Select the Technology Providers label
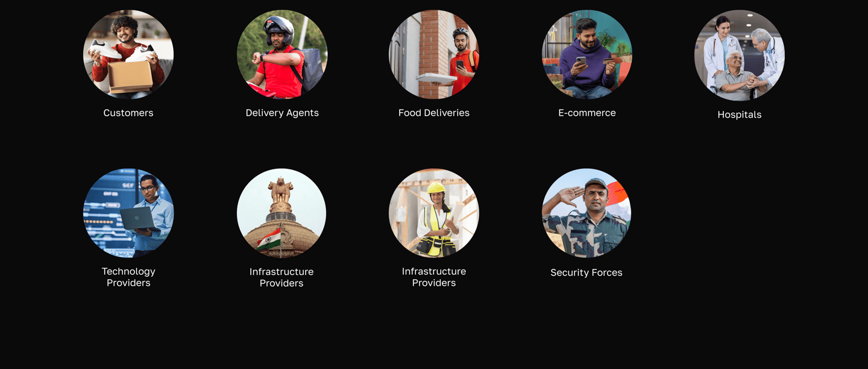This screenshot has width=868, height=369. point(128,277)
